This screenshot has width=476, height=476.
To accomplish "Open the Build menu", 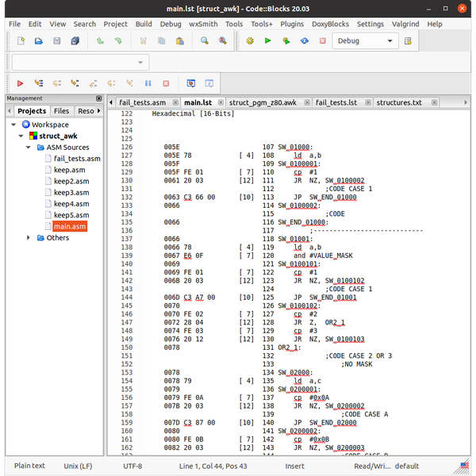I will (144, 24).
